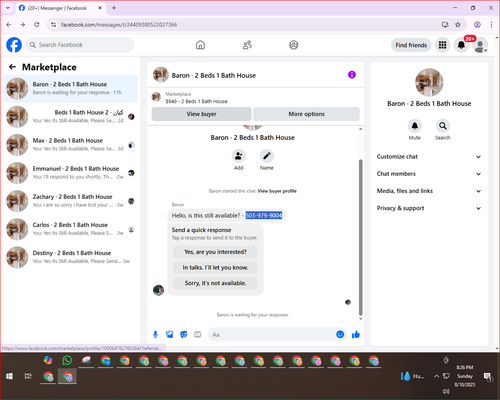This screenshot has height=400, width=500.
Task: Show hidden system tray icons chevron
Action: pyautogui.click(x=436, y=376)
